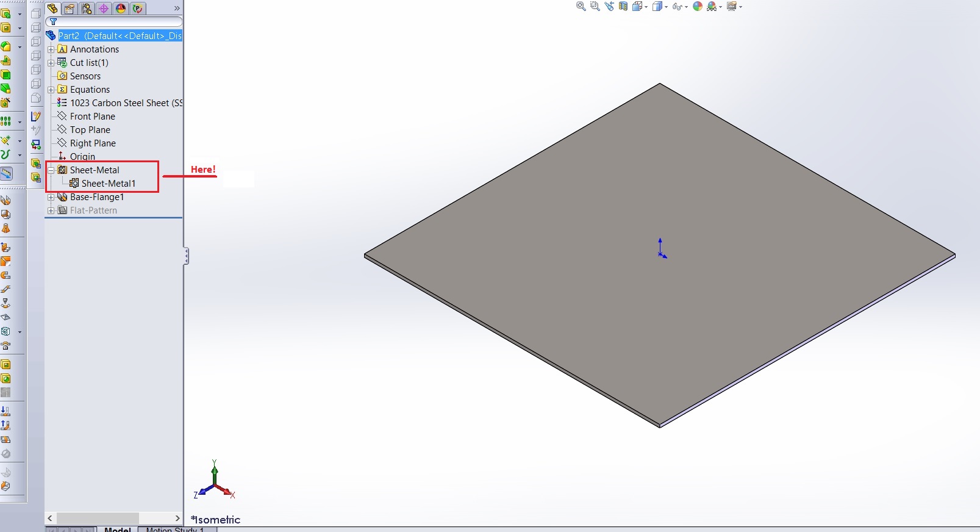
Task: Click the Apply Scene icon
Action: pos(711,6)
